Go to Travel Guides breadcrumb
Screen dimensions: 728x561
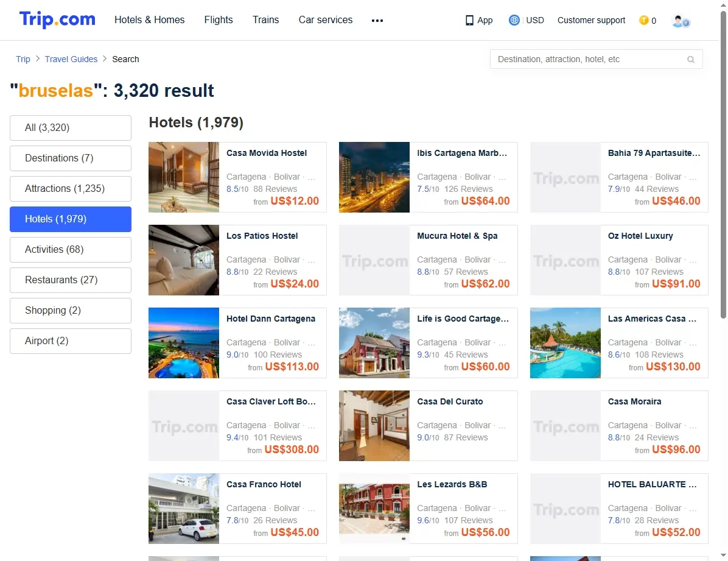pos(71,59)
